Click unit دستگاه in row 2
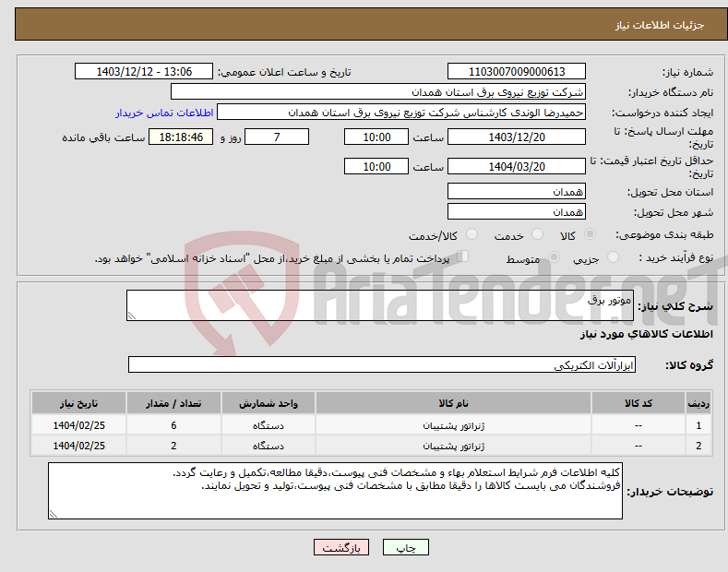Viewport: 728px width, 572px height. (269, 446)
